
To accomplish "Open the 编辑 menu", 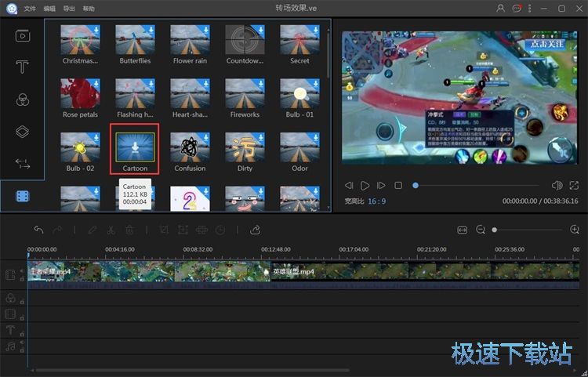I will coord(49,9).
